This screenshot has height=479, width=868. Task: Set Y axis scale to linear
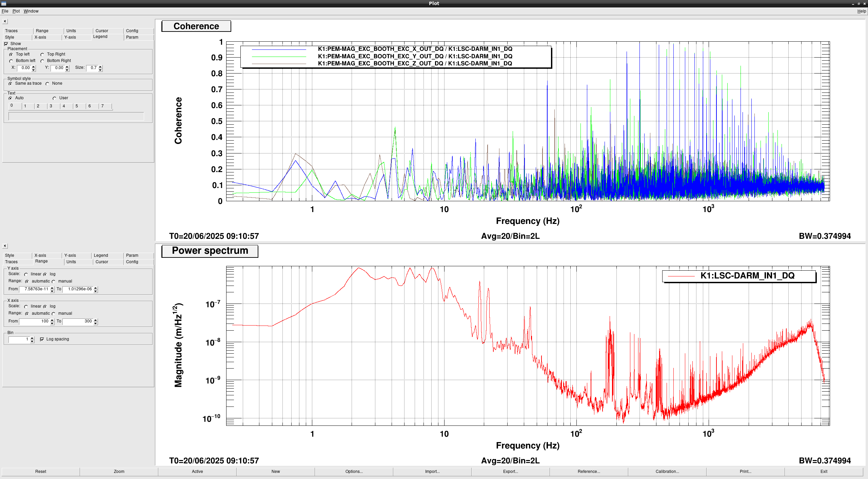coord(26,274)
